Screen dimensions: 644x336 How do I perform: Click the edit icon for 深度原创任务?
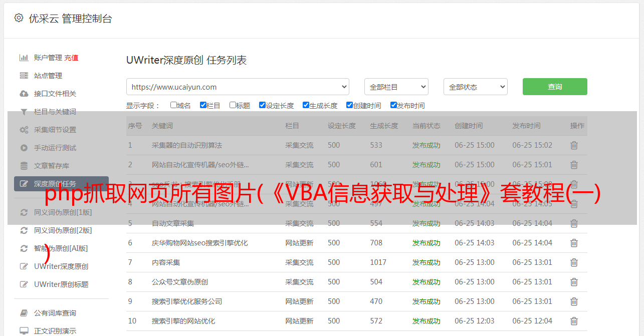click(24, 184)
